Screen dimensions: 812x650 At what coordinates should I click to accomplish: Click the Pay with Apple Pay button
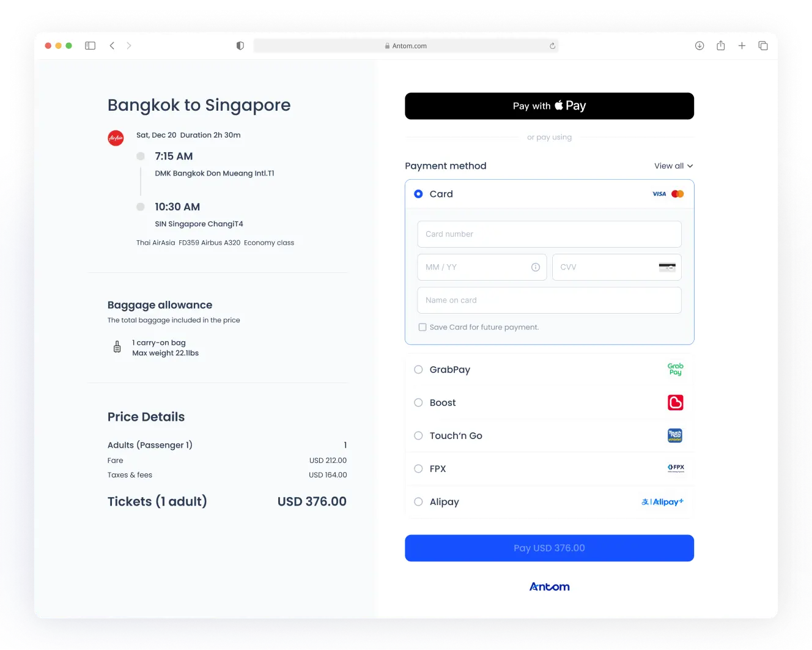[549, 106]
